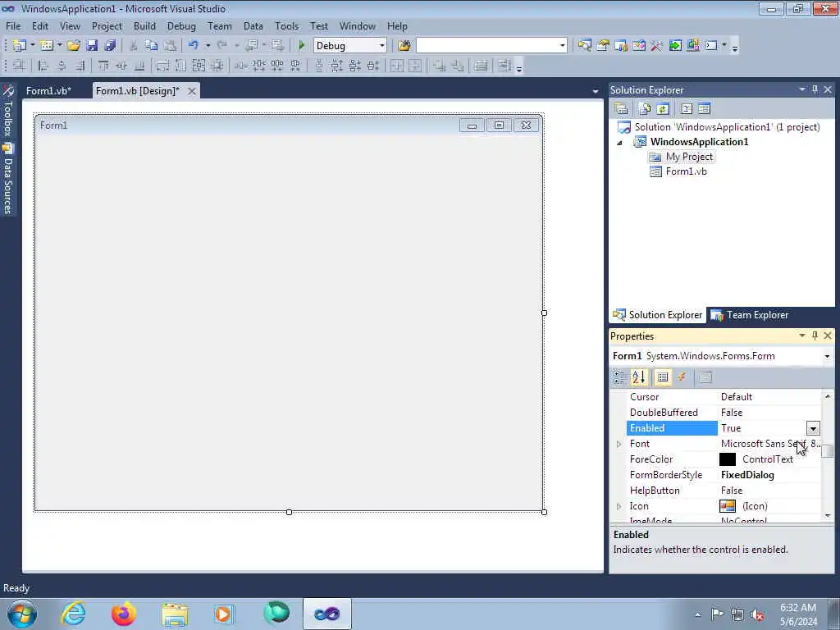Toggle Alphabetical sort in Properties panel

click(x=639, y=377)
